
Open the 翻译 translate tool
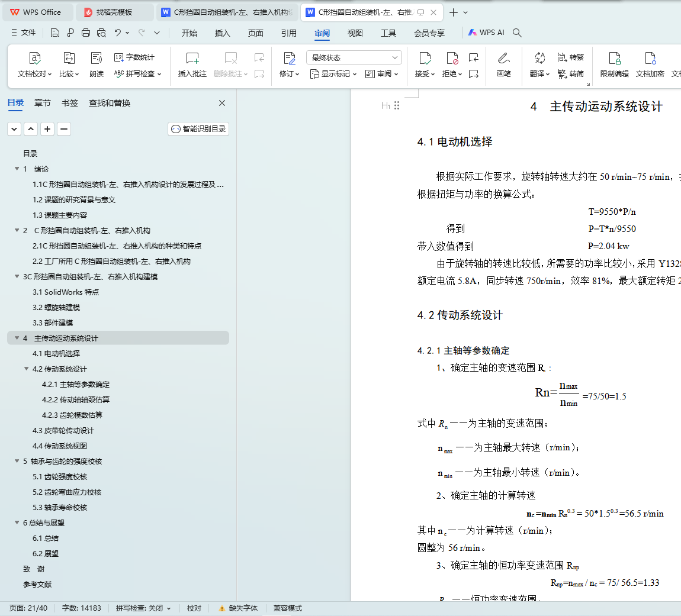[x=540, y=65]
